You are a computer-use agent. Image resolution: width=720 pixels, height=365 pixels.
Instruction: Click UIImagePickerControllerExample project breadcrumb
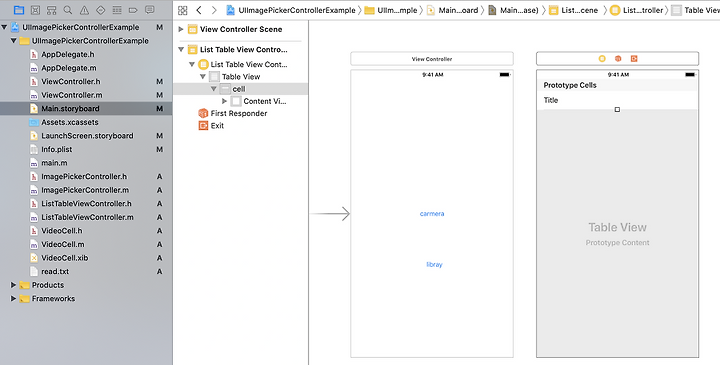point(291,10)
